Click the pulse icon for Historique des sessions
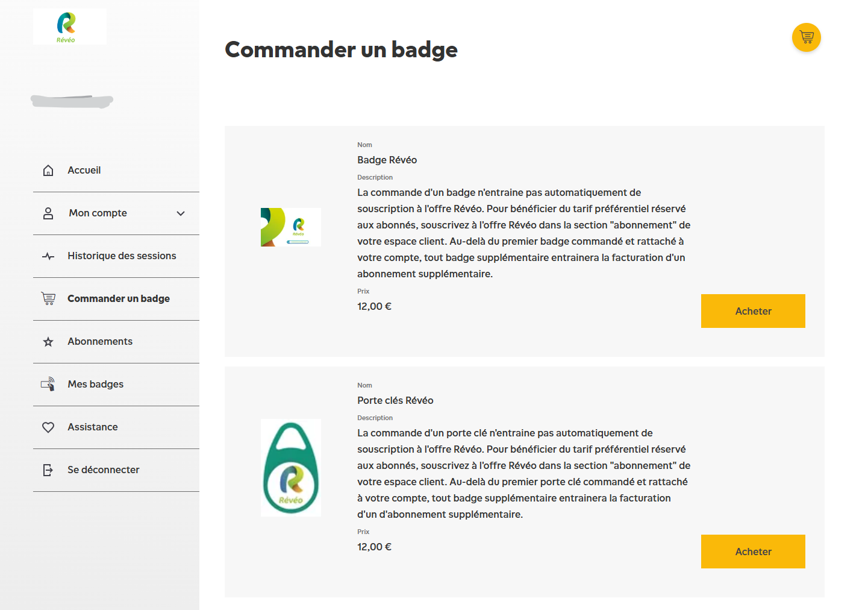 point(48,256)
